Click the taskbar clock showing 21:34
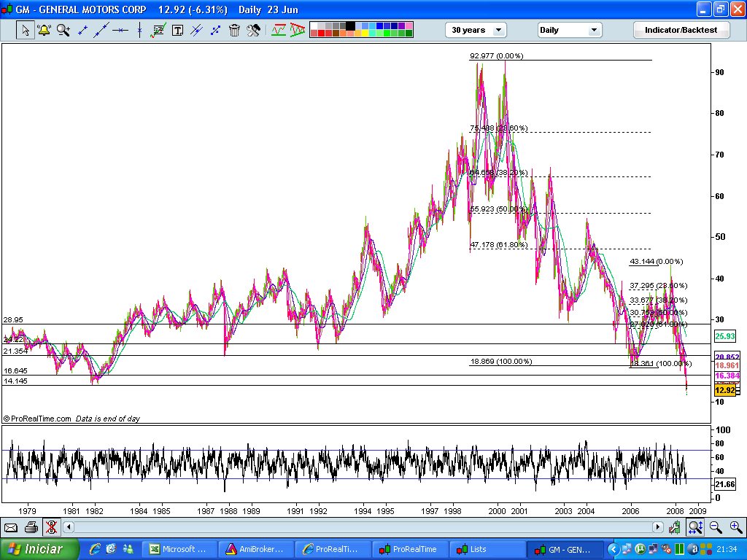The height and width of the screenshot is (560, 747). click(726, 550)
